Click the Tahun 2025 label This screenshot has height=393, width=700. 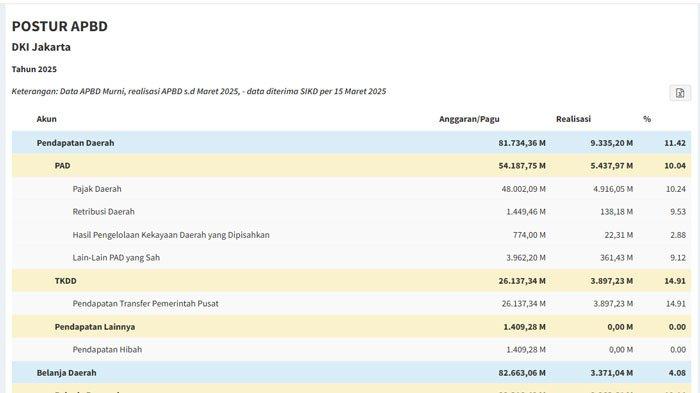[x=34, y=69]
